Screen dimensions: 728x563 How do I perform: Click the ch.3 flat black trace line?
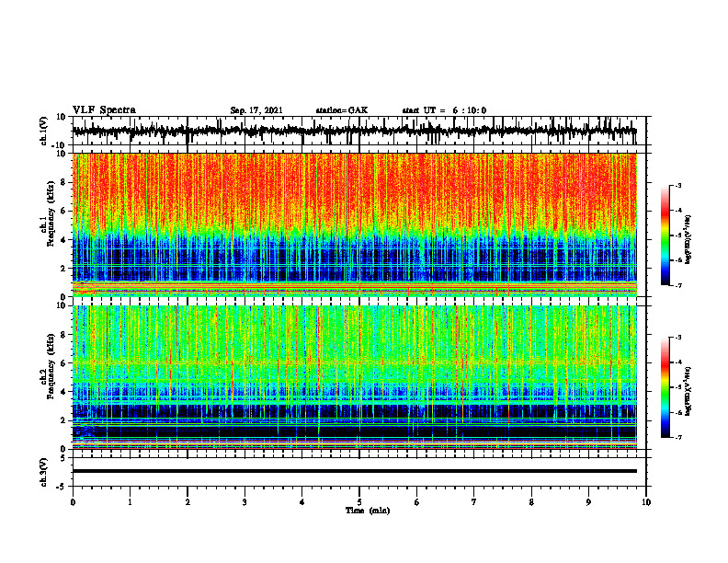click(x=354, y=471)
